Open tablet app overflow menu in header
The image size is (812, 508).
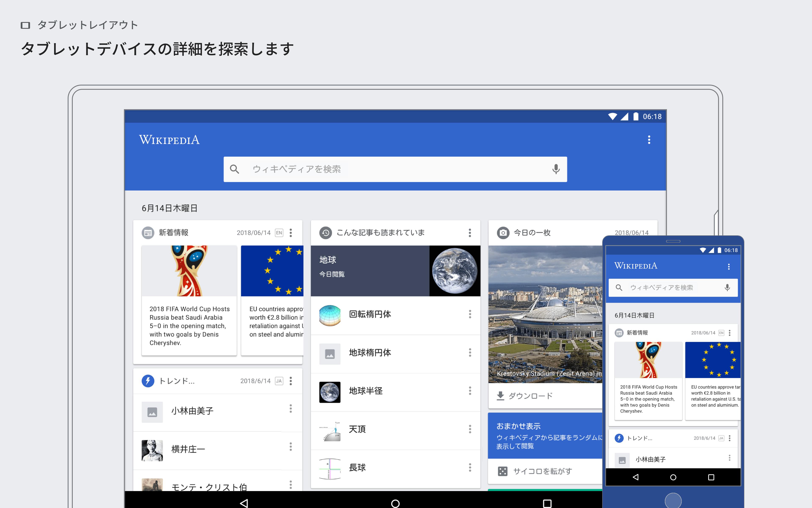point(649,140)
